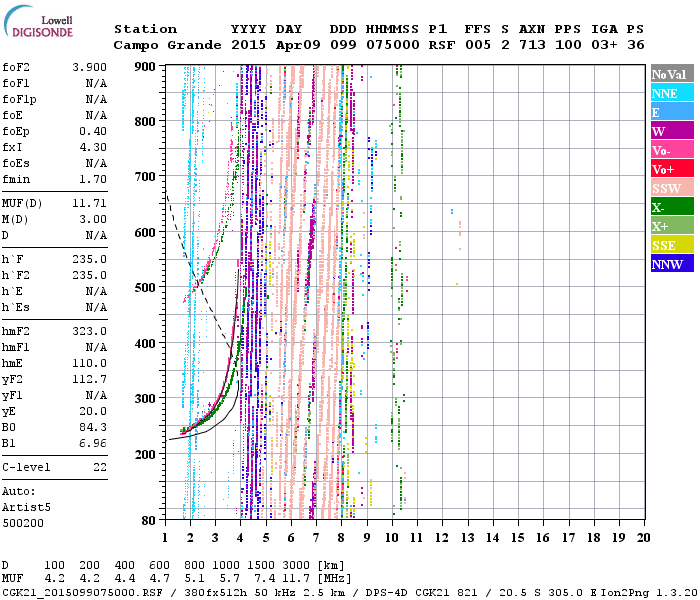
Task: Click the 80 km height axis label
Action: click(149, 520)
